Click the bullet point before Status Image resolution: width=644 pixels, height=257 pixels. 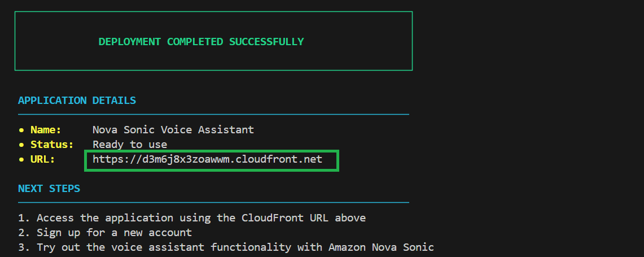21,145
